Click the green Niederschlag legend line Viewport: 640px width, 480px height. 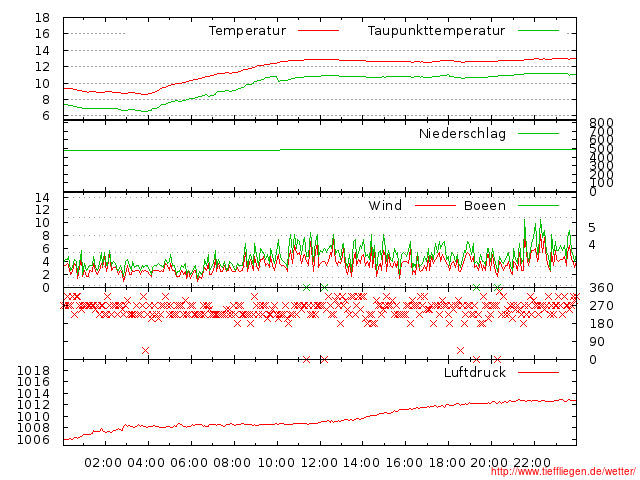tap(538, 133)
